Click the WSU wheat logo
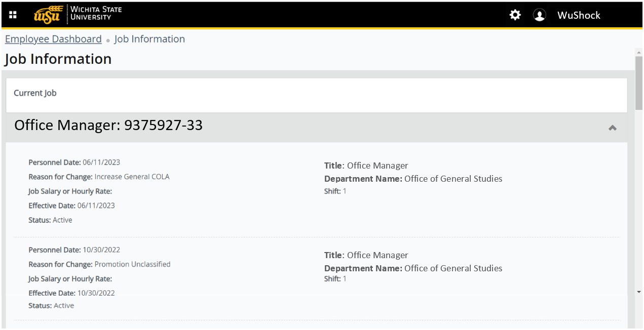Screen dimensions: 644x330 (x=49, y=15)
